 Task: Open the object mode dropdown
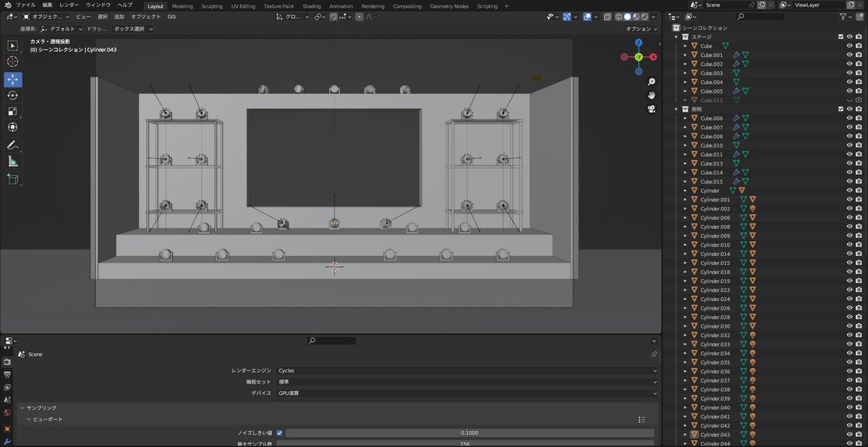pyautogui.click(x=47, y=17)
